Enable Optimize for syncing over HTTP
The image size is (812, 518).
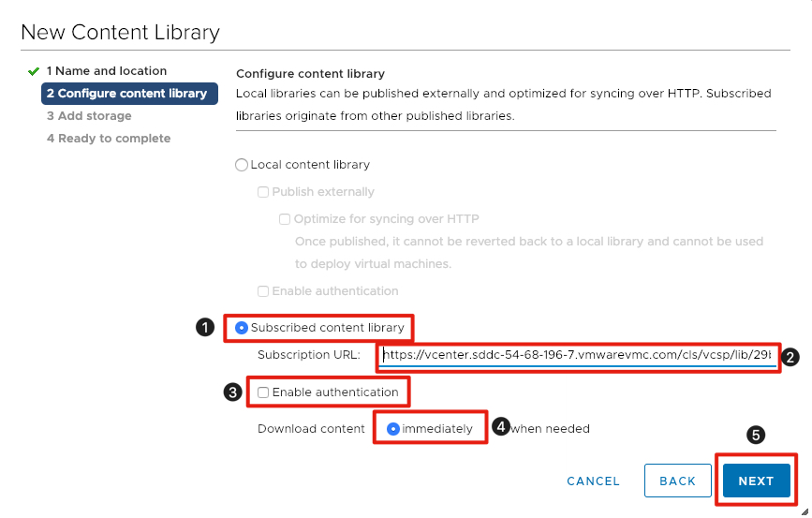coord(285,219)
